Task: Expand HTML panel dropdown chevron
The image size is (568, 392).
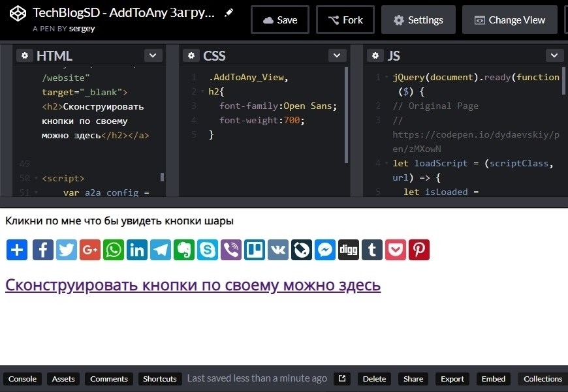Action: point(153,55)
